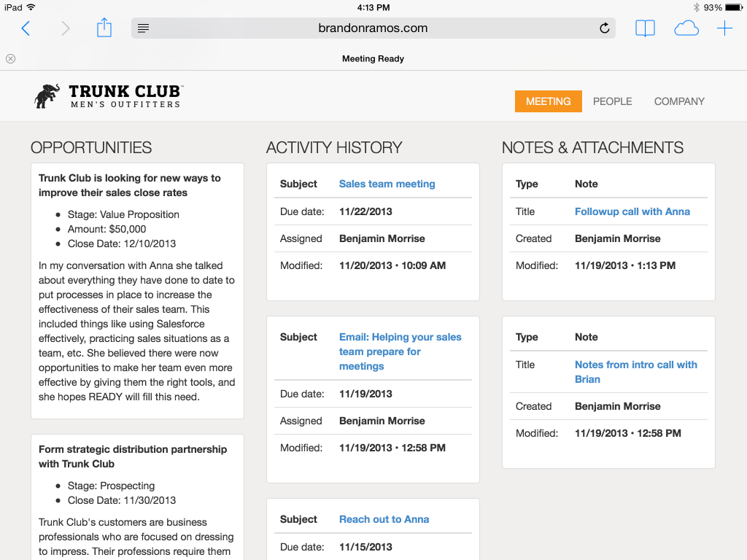Switch to the MEETING tab
The image size is (747, 560).
(548, 101)
